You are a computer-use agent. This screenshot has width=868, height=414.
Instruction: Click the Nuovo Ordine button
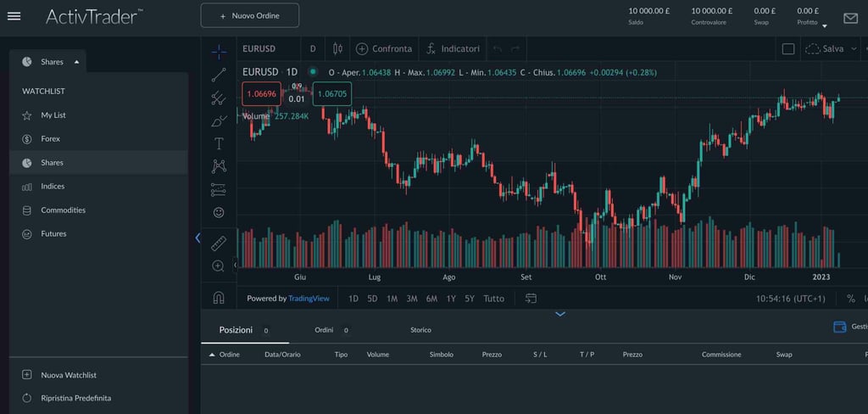point(250,16)
